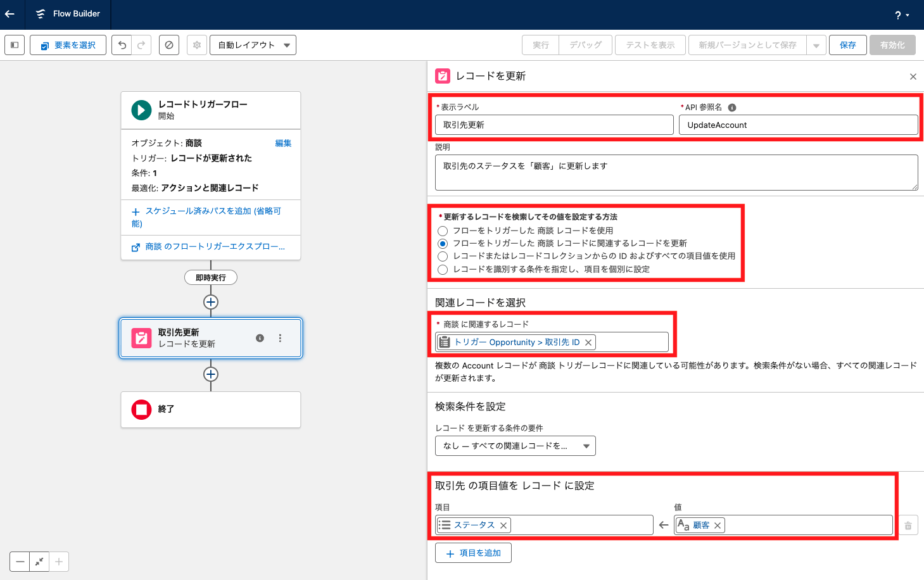Open dropdown arrow next to 新規バージョンとして保存
This screenshot has width=924, height=580.
point(816,45)
